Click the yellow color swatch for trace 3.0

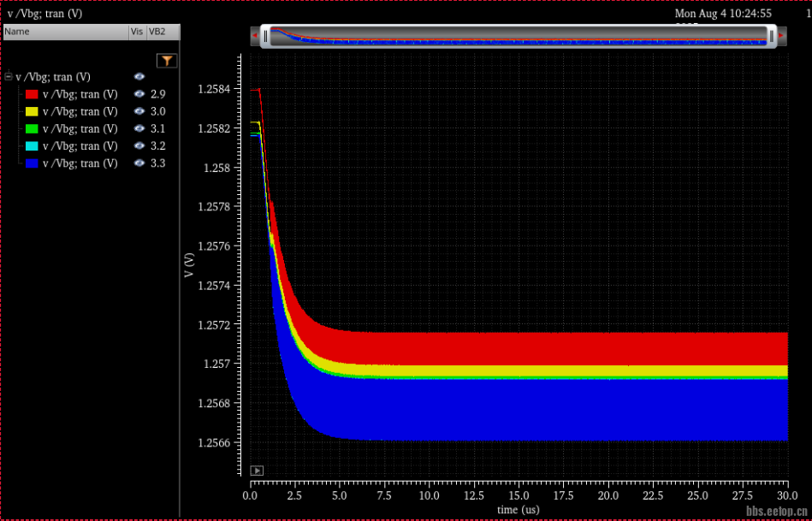point(33,111)
